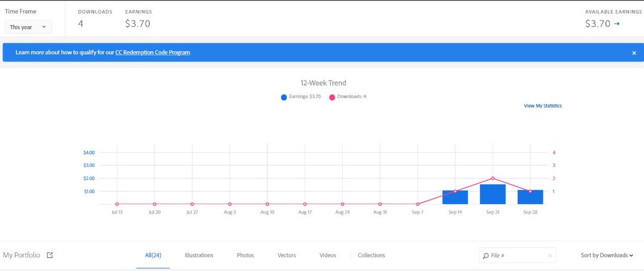
Task: Switch to the All(24) tab
Action: pos(153,255)
